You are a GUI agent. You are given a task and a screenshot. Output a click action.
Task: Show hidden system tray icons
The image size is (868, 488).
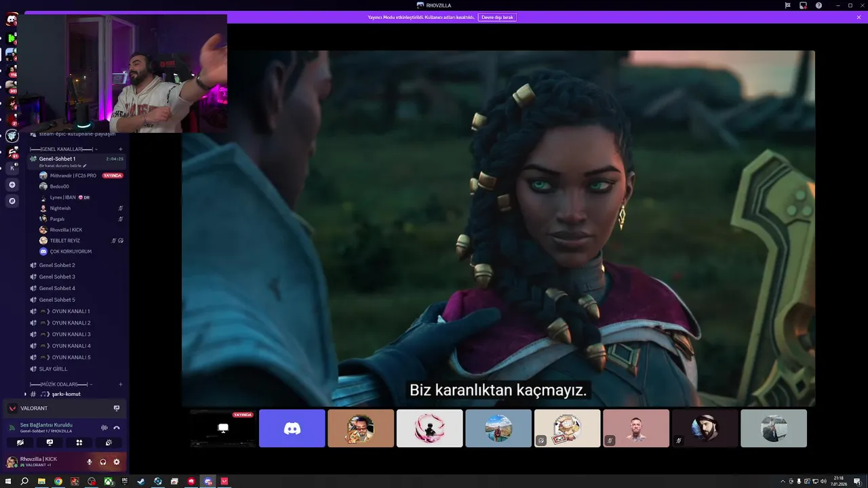[783, 481]
